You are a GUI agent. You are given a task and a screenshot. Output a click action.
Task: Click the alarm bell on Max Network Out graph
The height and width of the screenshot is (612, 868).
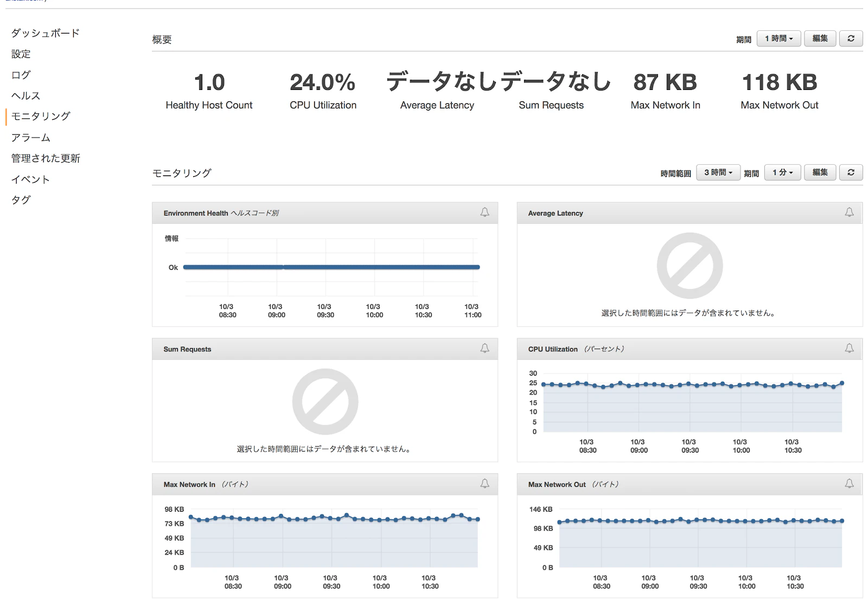point(849,484)
